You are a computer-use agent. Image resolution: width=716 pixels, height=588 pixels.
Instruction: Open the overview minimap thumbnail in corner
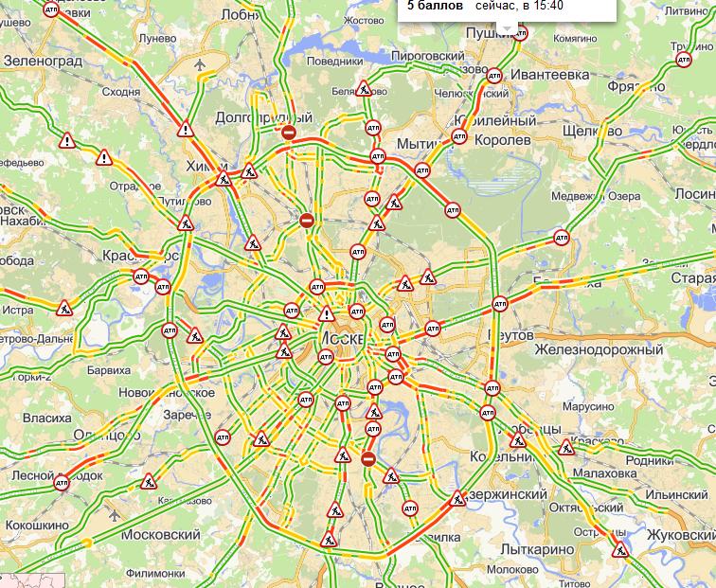(x=32, y=580)
